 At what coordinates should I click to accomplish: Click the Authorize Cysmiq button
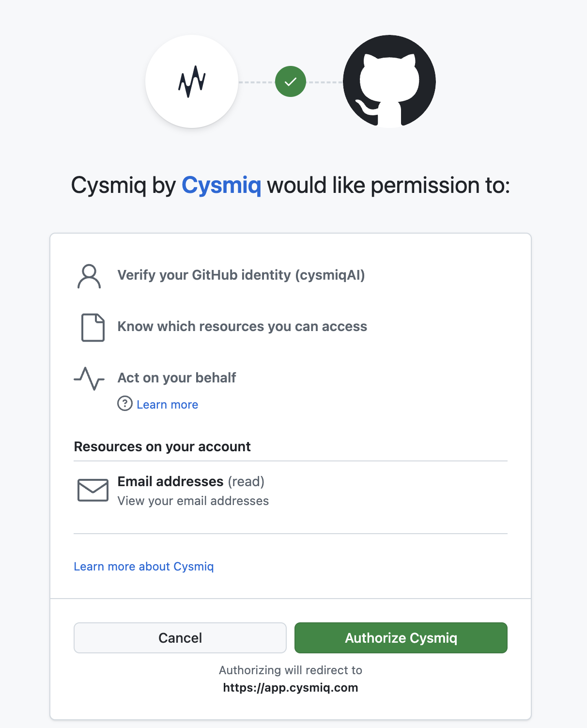401,638
